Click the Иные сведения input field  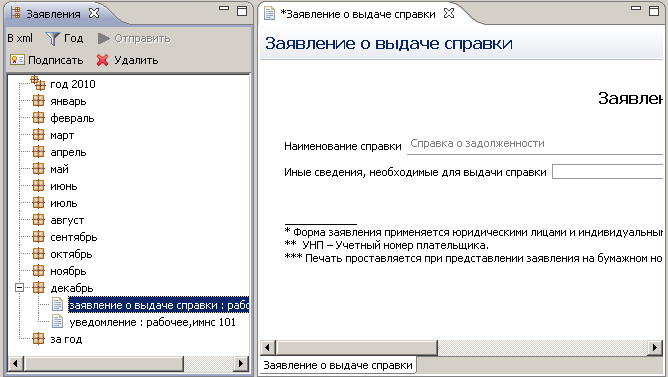[608, 172]
